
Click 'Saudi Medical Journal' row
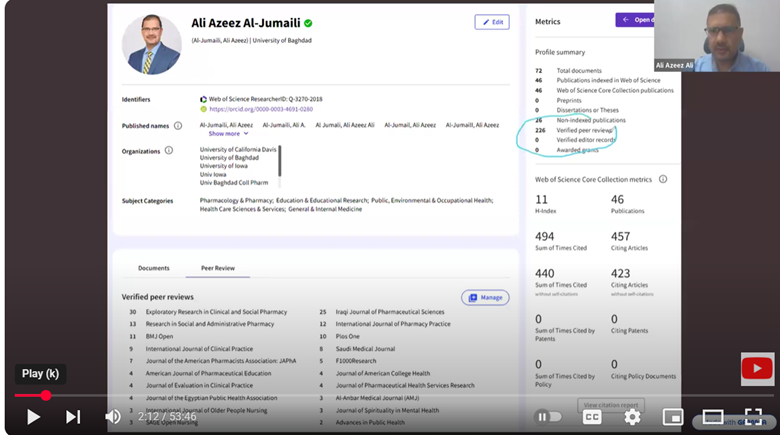[x=365, y=348]
